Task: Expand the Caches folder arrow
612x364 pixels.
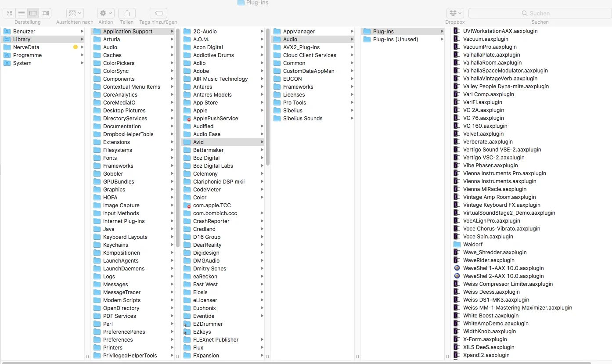Action: [x=172, y=55]
